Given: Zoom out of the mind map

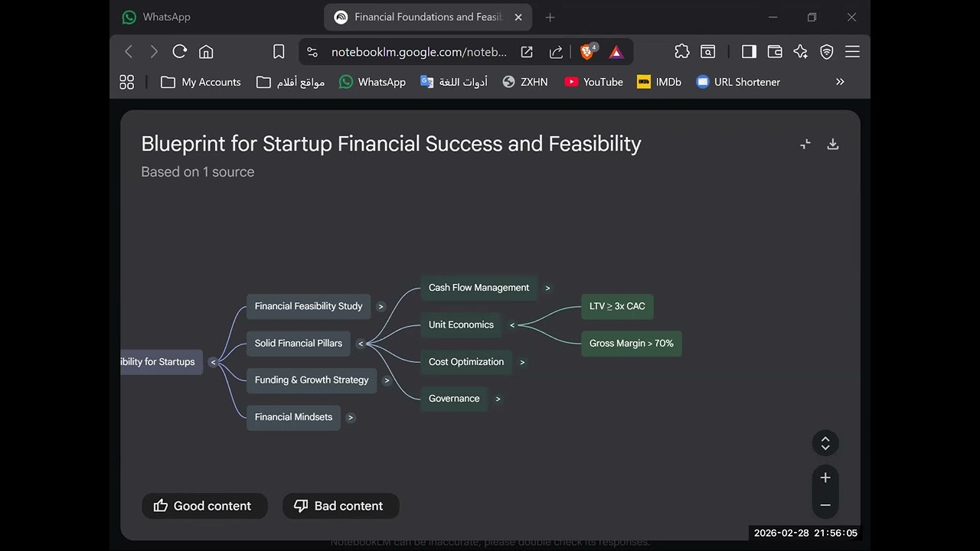Looking at the screenshot, I should (825, 505).
